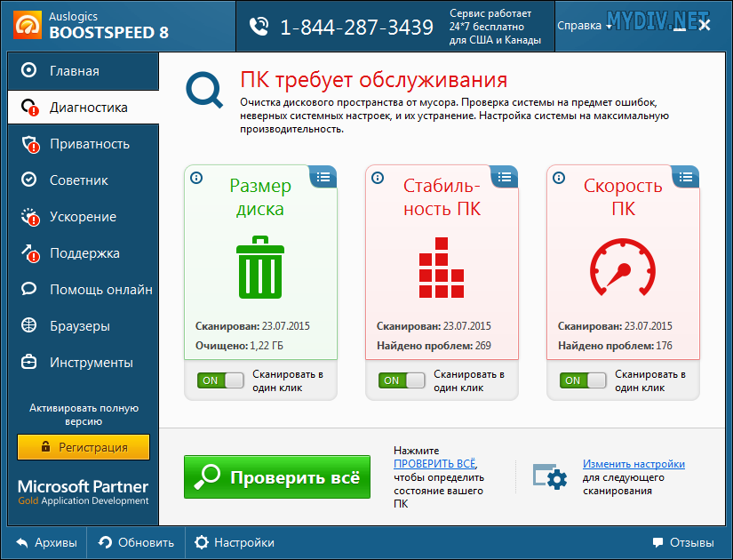Close the BoostSpeed window
The width and height of the screenshot is (733, 560).
point(704,25)
